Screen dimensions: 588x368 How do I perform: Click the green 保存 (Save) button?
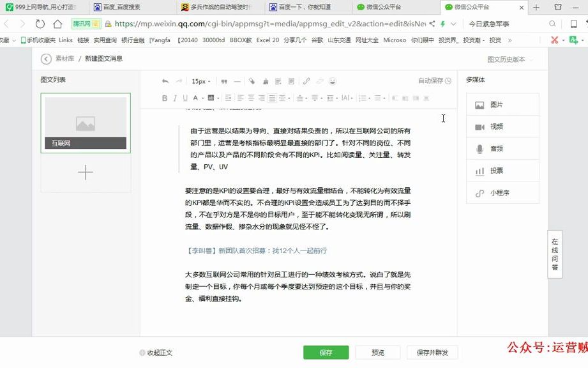[x=324, y=352]
